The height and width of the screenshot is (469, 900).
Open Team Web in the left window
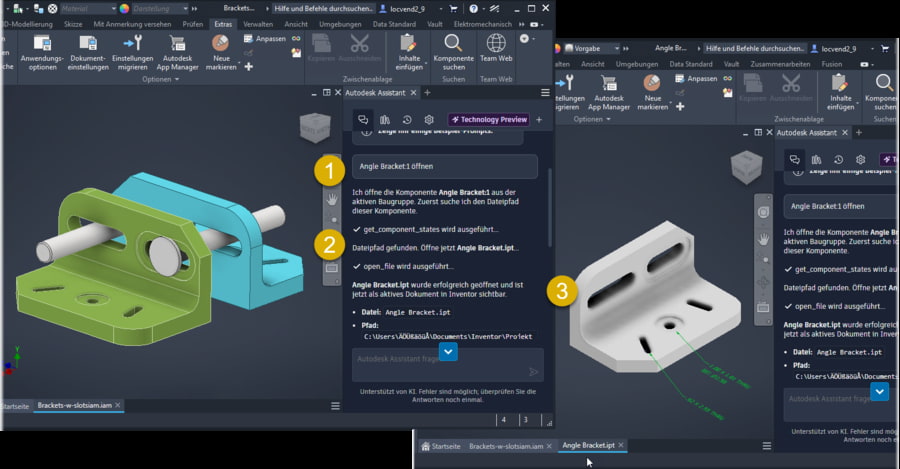496,49
